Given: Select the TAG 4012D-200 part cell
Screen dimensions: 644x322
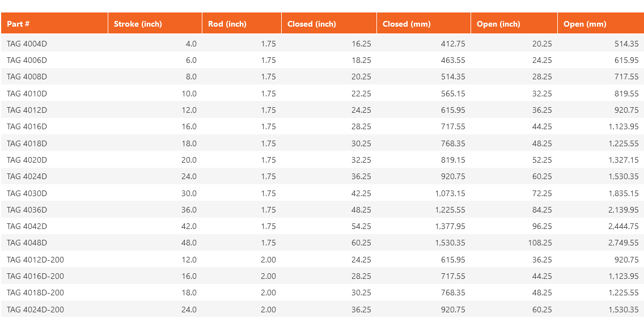Looking at the screenshot, I should pyautogui.click(x=35, y=260).
